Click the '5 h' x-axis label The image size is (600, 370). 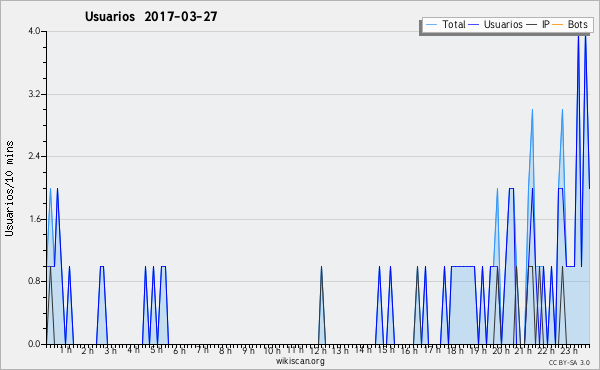point(156,350)
